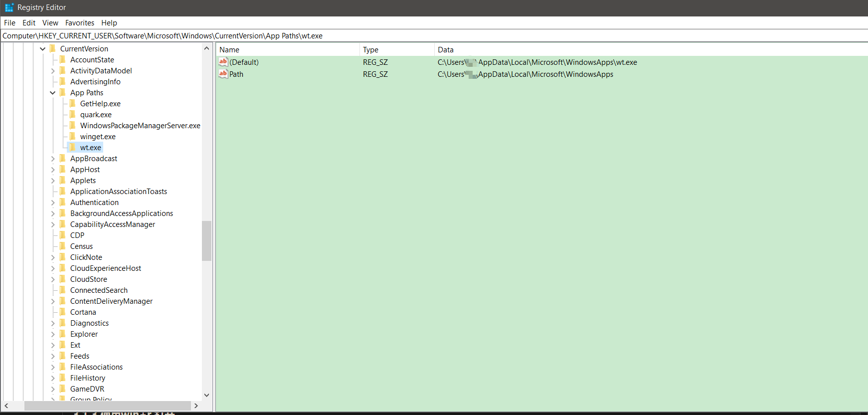This screenshot has height=415, width=868.
Task: Click the tree pane scroll down arrow
Action: [207, 395]
